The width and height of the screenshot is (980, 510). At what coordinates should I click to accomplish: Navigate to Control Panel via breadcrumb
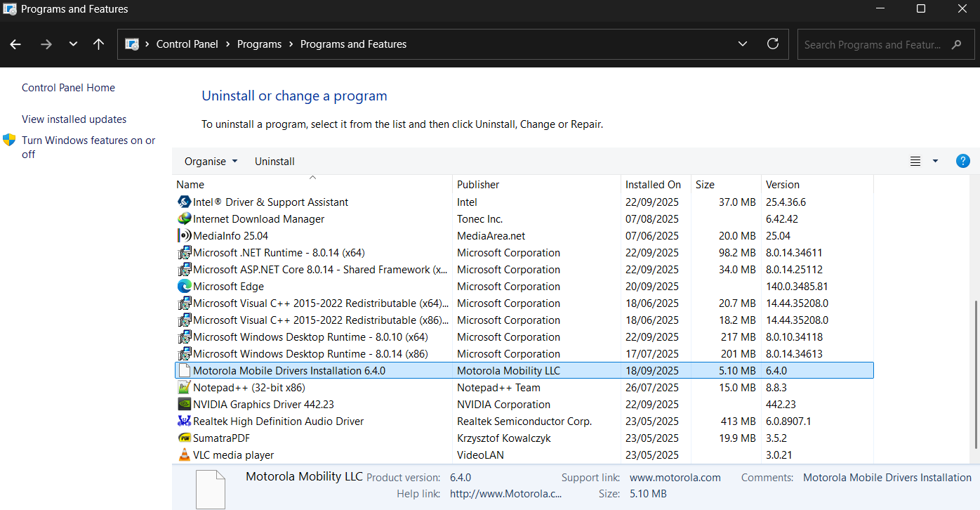coord(187,44)
